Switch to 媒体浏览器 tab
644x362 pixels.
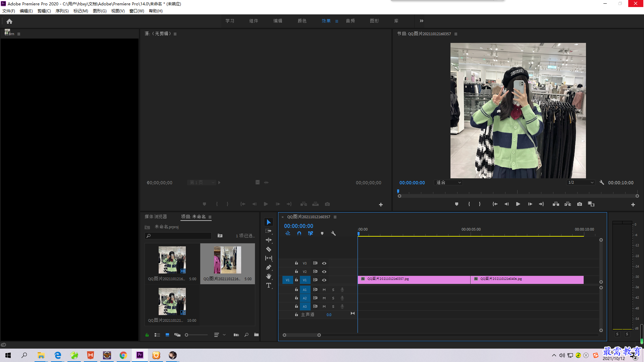coord(156,217)
